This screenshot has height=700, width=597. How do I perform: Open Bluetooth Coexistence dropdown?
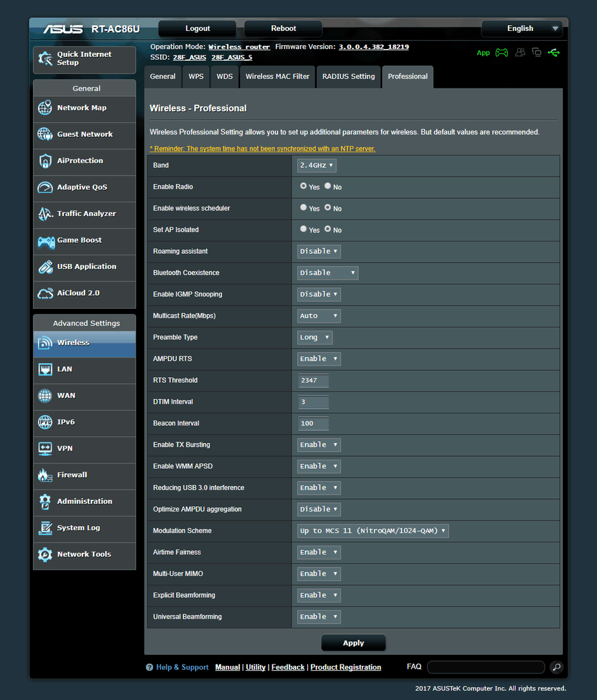(x=328, y=273)
